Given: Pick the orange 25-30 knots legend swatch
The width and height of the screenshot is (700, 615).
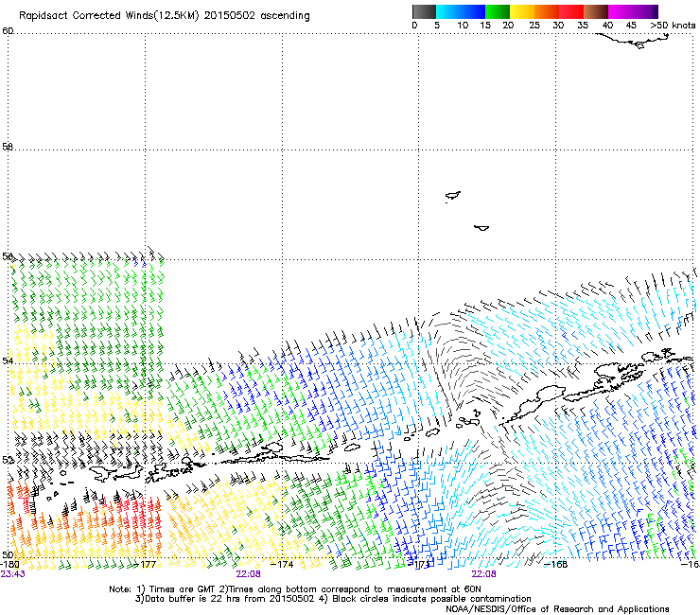Looking at the screenshot, I should click(547, 11).
